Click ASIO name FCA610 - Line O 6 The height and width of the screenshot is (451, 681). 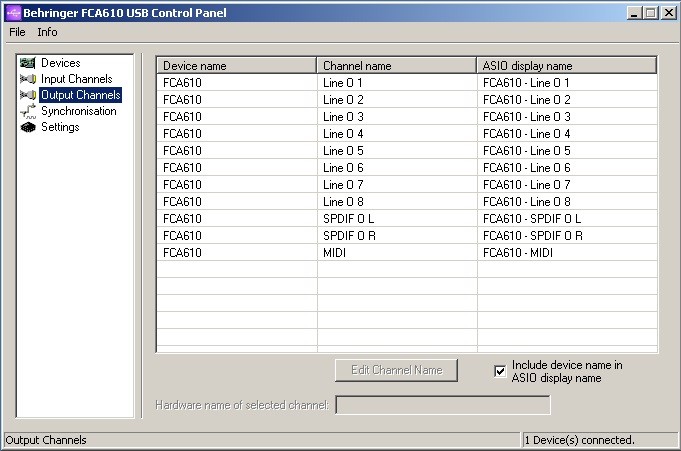(x=567, y=167)
